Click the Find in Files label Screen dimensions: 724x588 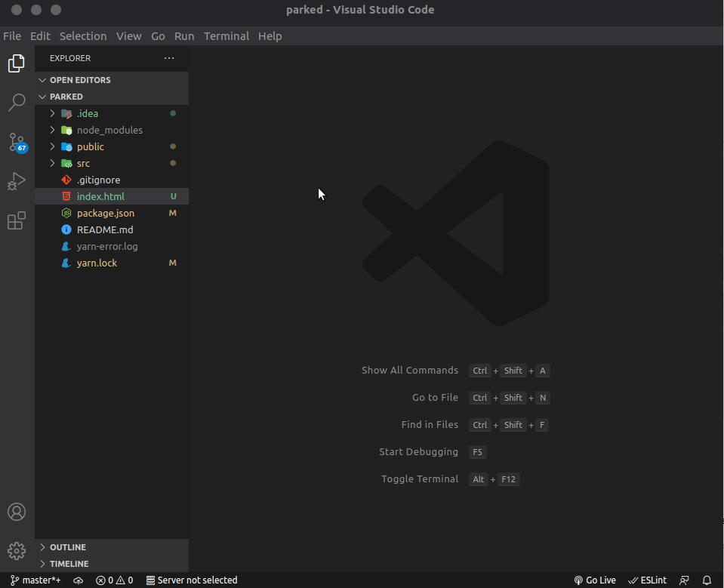tap(430, 425)
